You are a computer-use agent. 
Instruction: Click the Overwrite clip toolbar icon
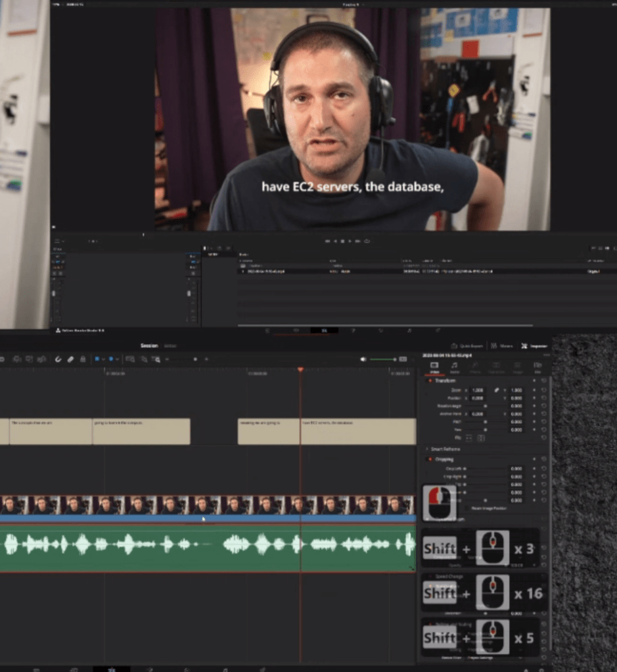click(29, 359)
